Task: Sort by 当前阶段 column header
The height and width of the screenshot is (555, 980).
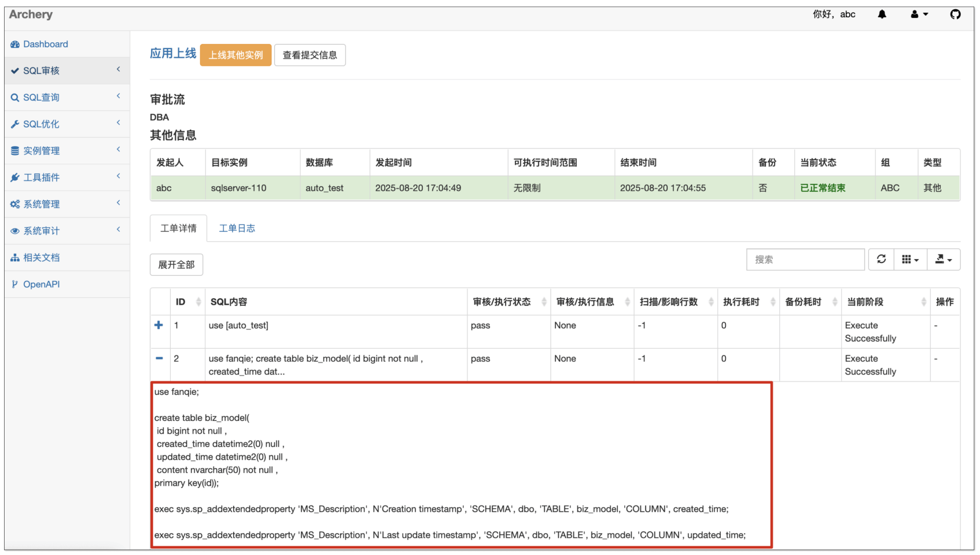Action: 886,302
